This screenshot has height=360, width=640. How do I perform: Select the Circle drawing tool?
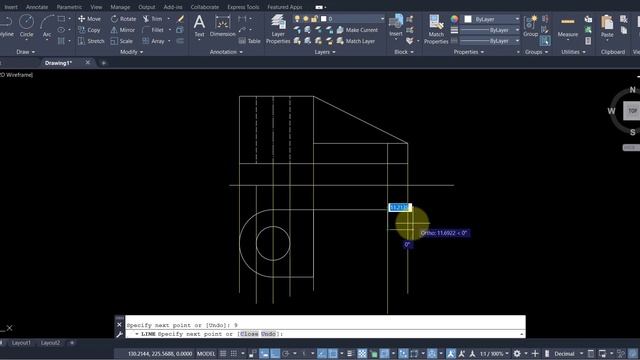click(x=27, y=26)
